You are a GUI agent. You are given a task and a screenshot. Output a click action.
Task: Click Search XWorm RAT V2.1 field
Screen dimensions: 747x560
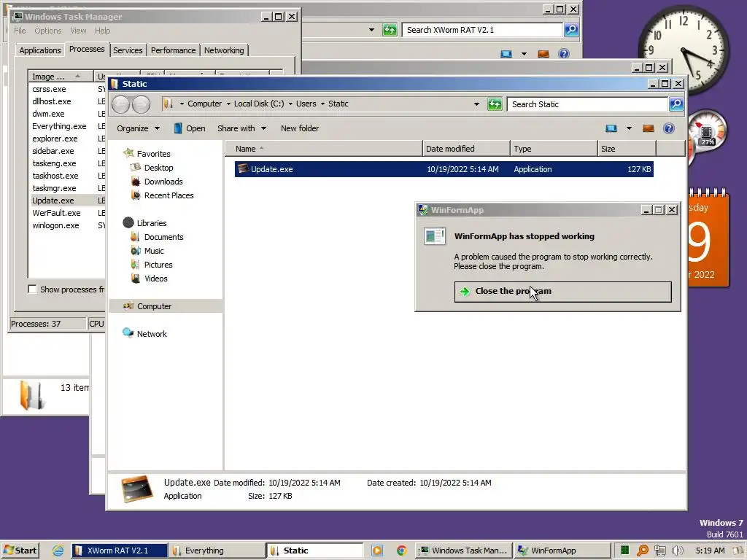[482, 30]
